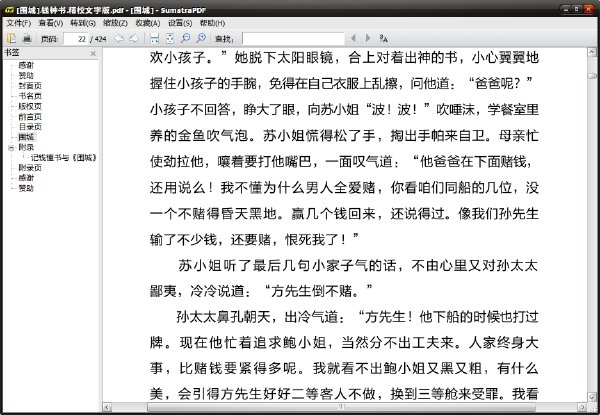The image size is (600, 415).
Task: Click Find Previous arrow in toolbar
Action: point(353,38)
